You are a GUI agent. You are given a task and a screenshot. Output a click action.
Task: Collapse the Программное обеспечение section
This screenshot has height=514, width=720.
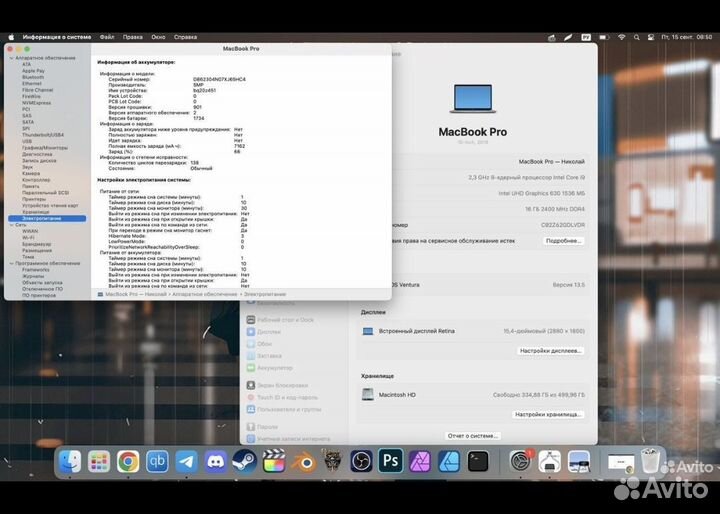click(x=11, y=264)
